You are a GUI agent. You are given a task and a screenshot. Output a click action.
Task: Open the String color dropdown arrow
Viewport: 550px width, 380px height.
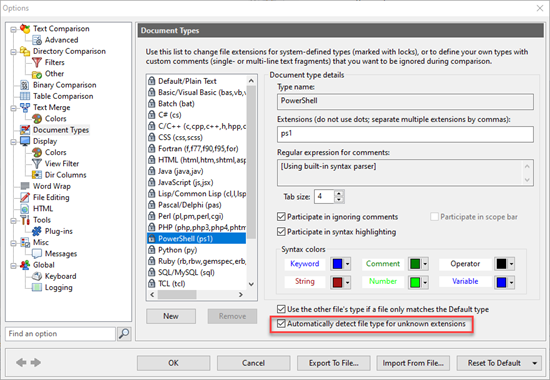[348, 282]
